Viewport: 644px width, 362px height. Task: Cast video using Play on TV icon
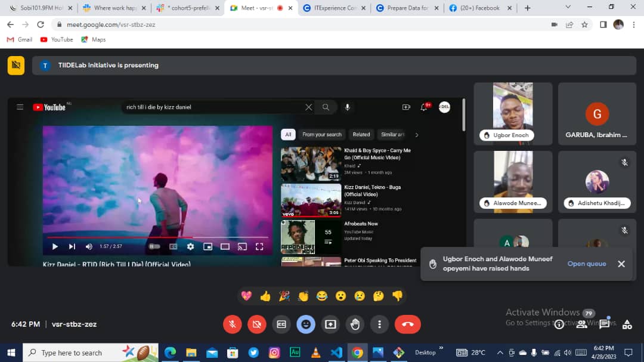pyautogui.click(x=242, y=246)
